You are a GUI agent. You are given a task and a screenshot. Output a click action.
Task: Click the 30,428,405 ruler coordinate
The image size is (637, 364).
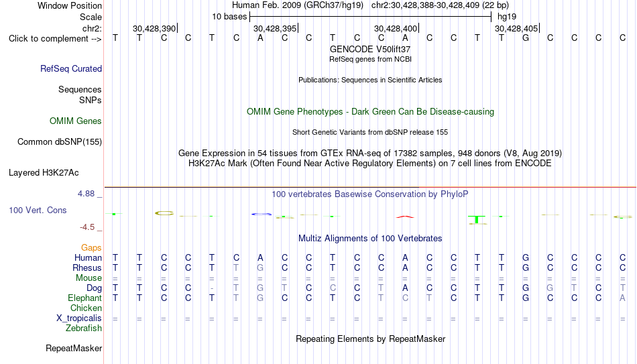pyautogui.click(x=516, y=28)
